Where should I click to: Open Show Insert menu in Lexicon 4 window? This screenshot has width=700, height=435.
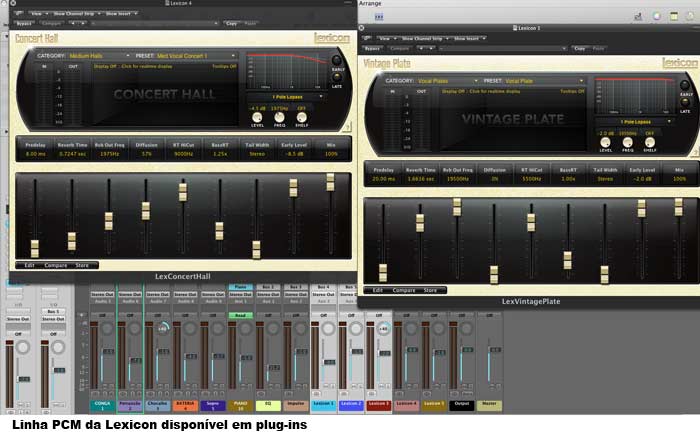click(x=121, y=13)
